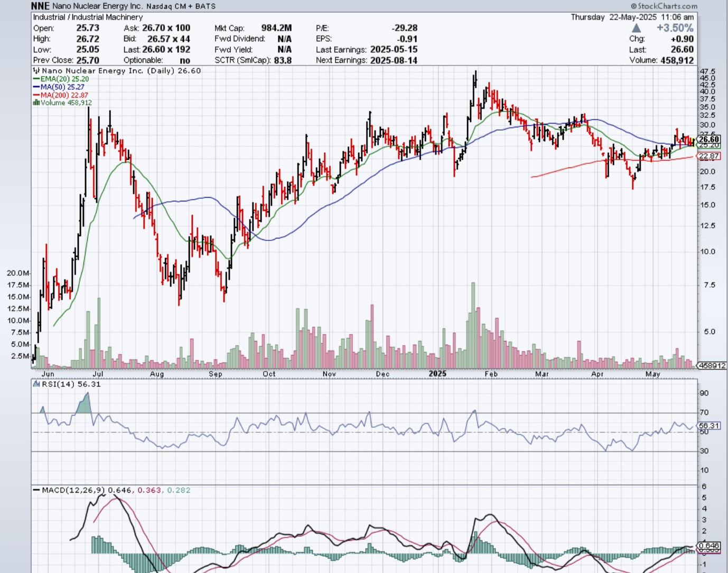
Task: Click the Mkt Cap value 984.2M
Action: tap(276, 28)
